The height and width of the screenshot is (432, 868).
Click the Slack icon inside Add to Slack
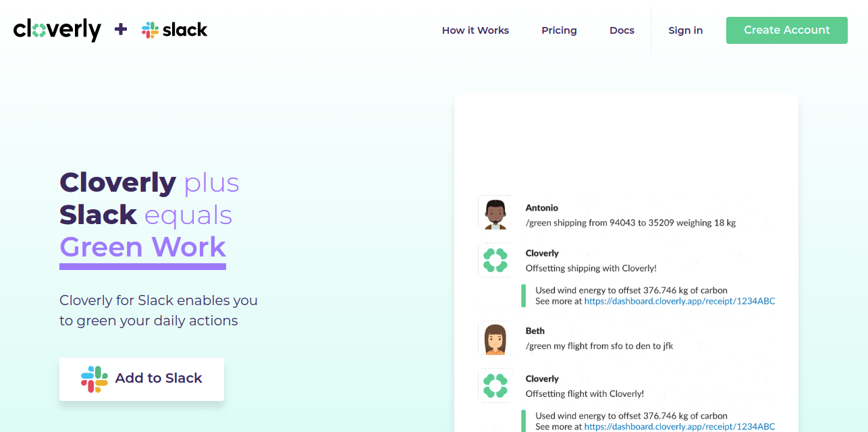[x=94, y=379]
